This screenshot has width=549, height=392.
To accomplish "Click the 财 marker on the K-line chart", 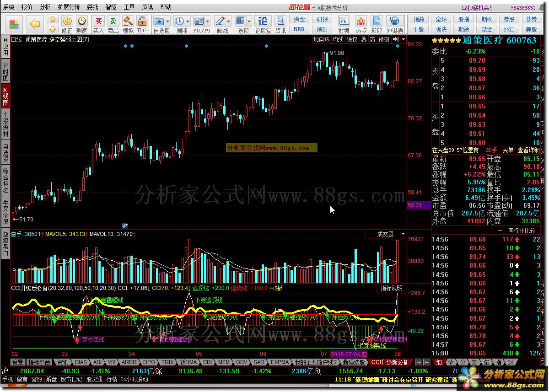I will (x=124, y=226).
